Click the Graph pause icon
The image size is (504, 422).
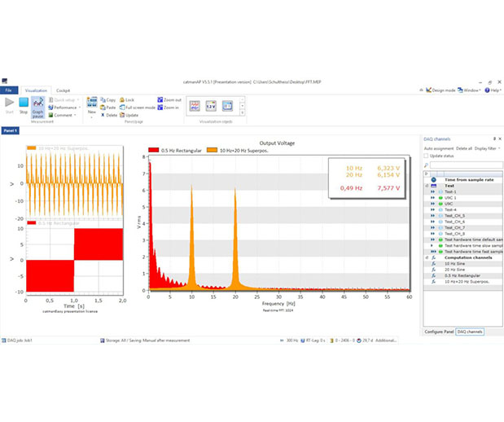[x=37, y=105]
